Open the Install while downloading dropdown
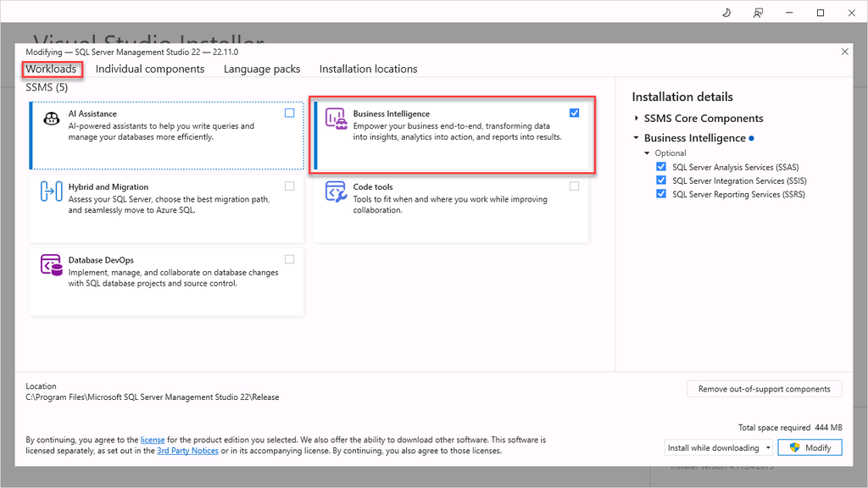This screenshot has width=868, height=488. point(719,447)
